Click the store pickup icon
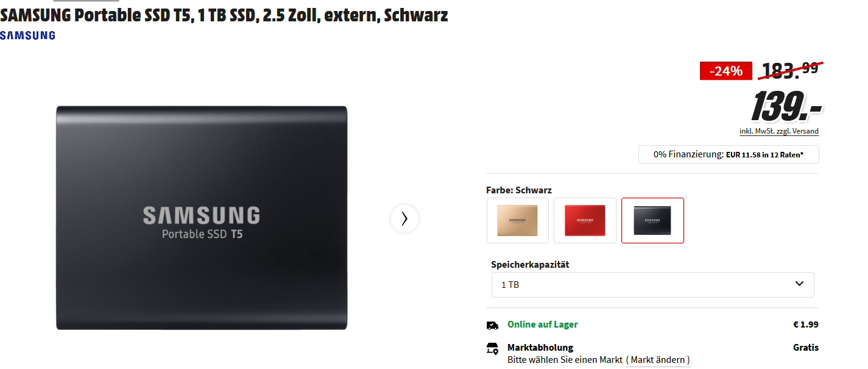Image resolution: width=868 pixels, height=369 pixels. point(492,348)
